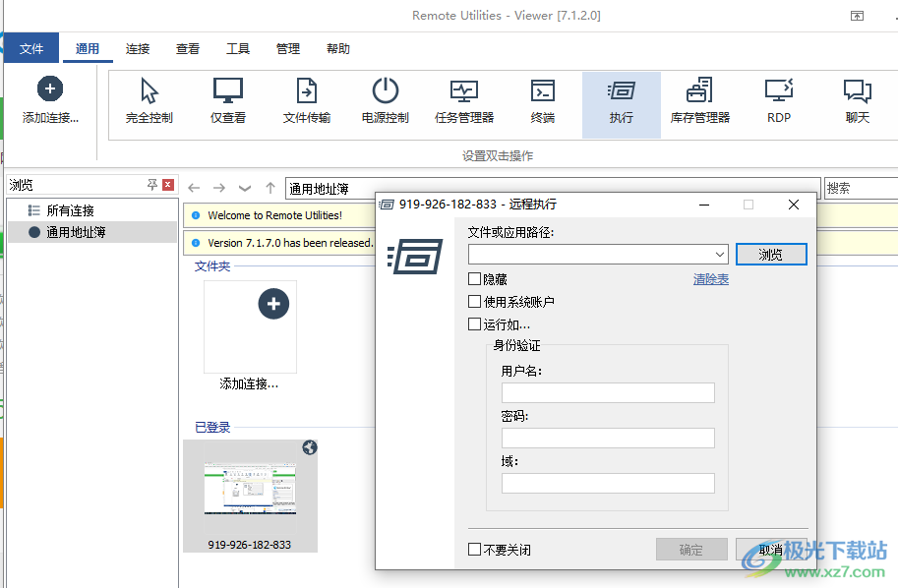This screenshot has width=898, height=588.
Task: Click the large remote execute icon in the dialog
Action: (x=415, y=256)
